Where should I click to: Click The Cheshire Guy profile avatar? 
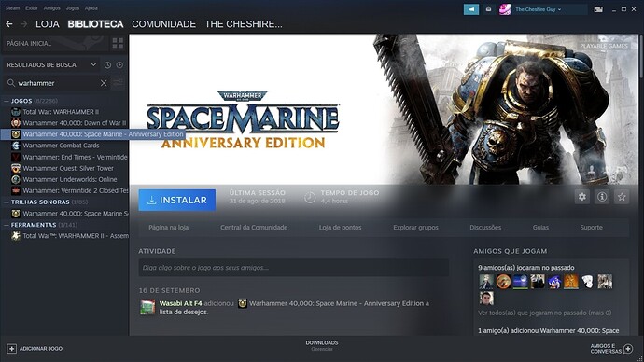[505, 9]
